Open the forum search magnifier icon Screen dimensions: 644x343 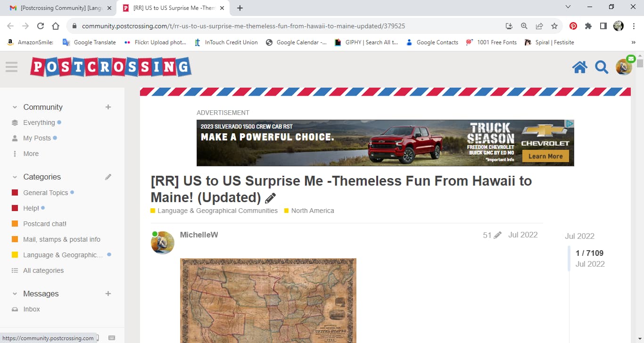pyautogui.click(x=601, y=67)
